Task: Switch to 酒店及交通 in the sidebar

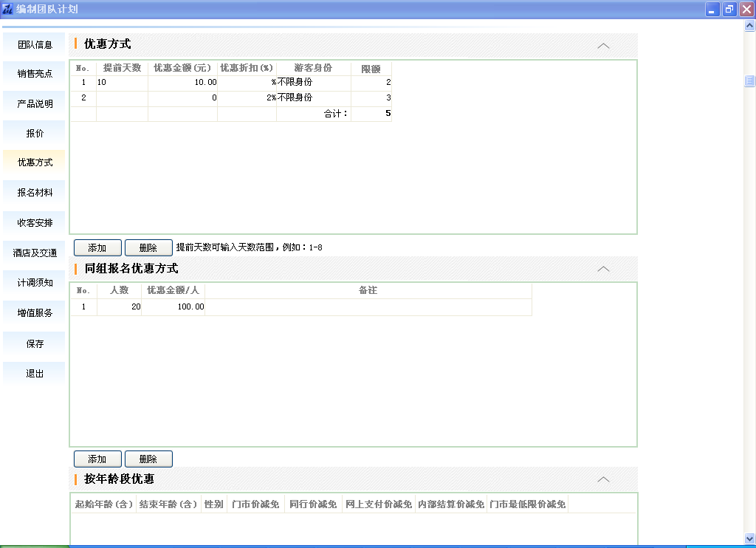Action: [35, 253]
